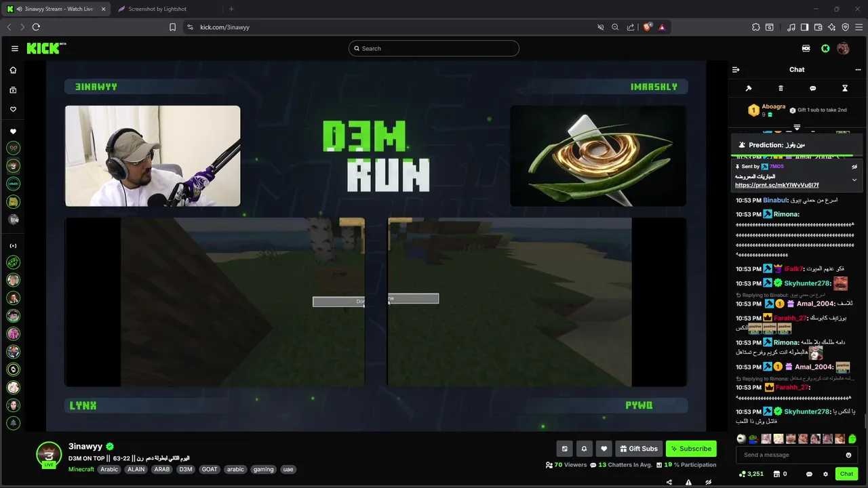The image size is (868, 488).
Task: Open the hourglass slow mode icon
Action: coord(845,89)
